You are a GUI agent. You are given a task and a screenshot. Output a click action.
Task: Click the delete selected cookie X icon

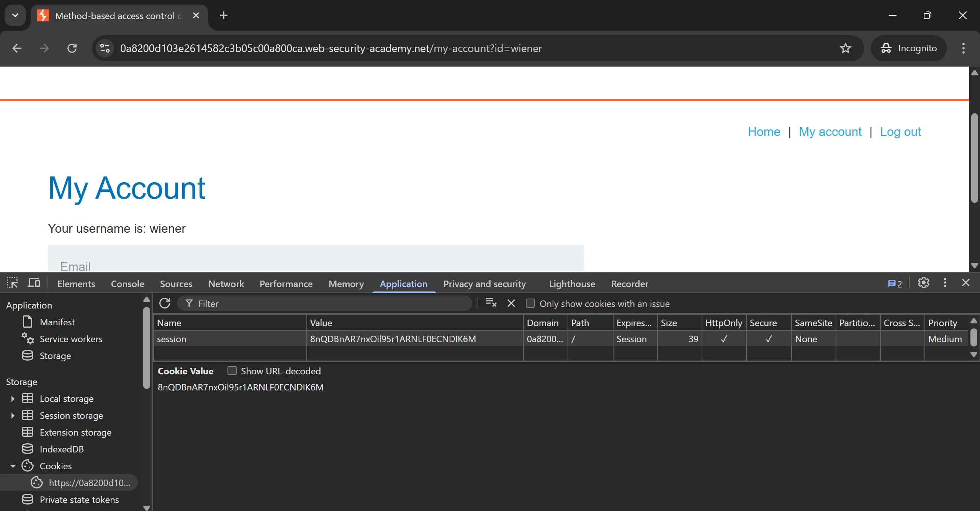(x=511, y=304)
